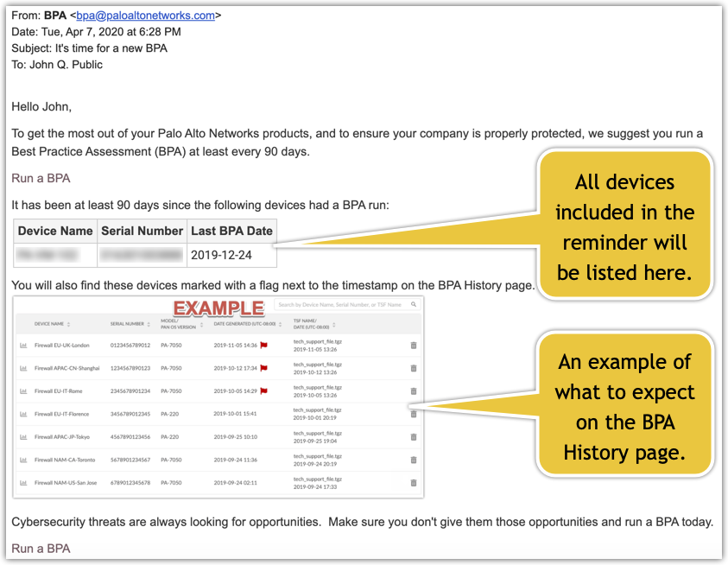728x565 pixels.
Task: Sort by TSF NAME/DATE column arrows
Action: (334, 324)
